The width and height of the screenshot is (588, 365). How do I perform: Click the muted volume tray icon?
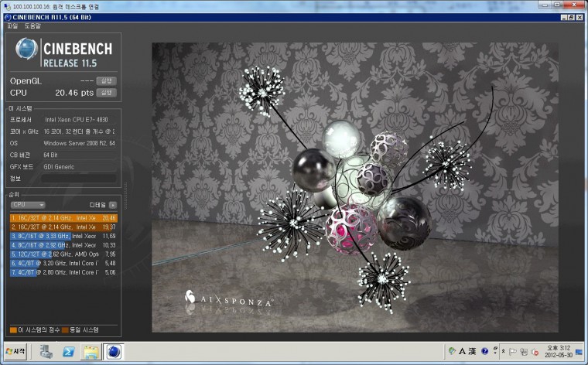[x=535, y=352]
